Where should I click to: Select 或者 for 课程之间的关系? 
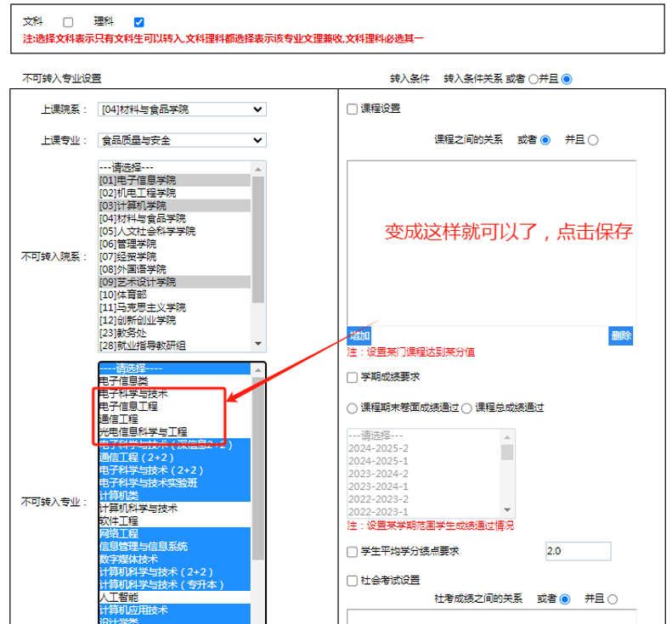[x=545, y=140]
